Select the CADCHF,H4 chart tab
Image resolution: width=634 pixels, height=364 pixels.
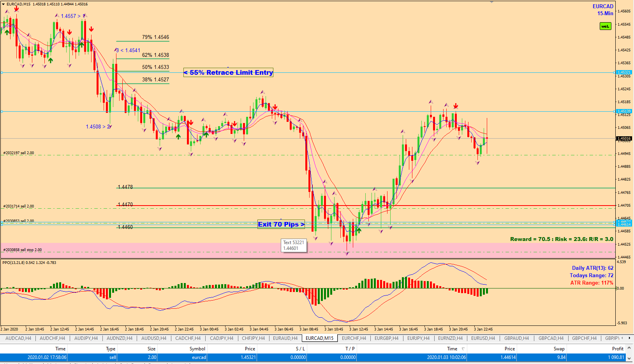[188, 338]
